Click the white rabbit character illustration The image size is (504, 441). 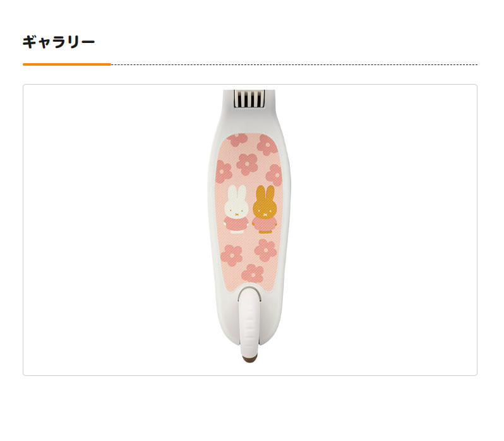[236, 208]
